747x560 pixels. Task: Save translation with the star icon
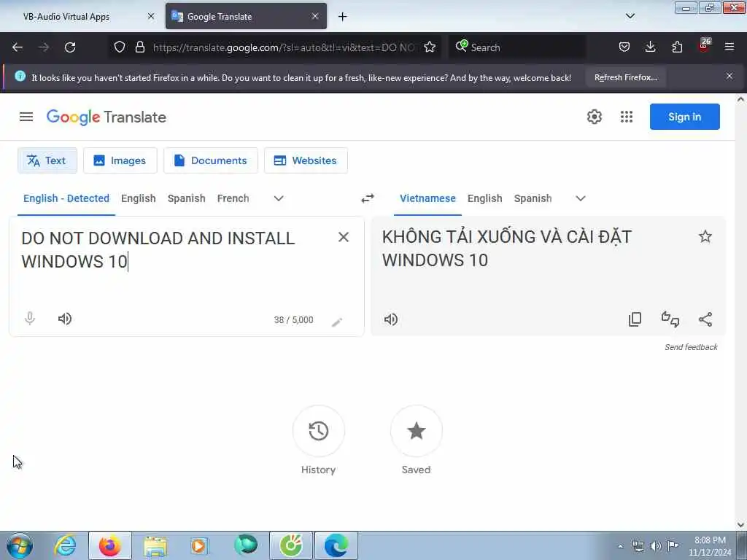pos(705,236)
